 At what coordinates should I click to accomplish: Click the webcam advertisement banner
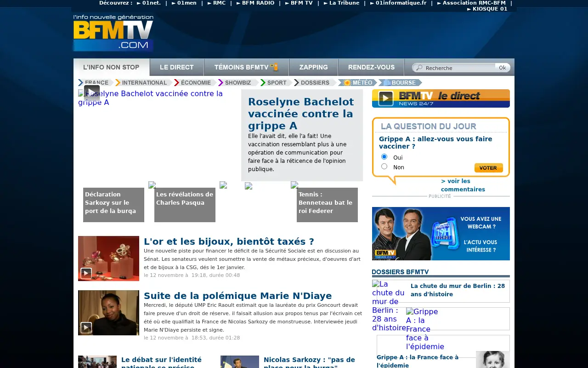441,234
